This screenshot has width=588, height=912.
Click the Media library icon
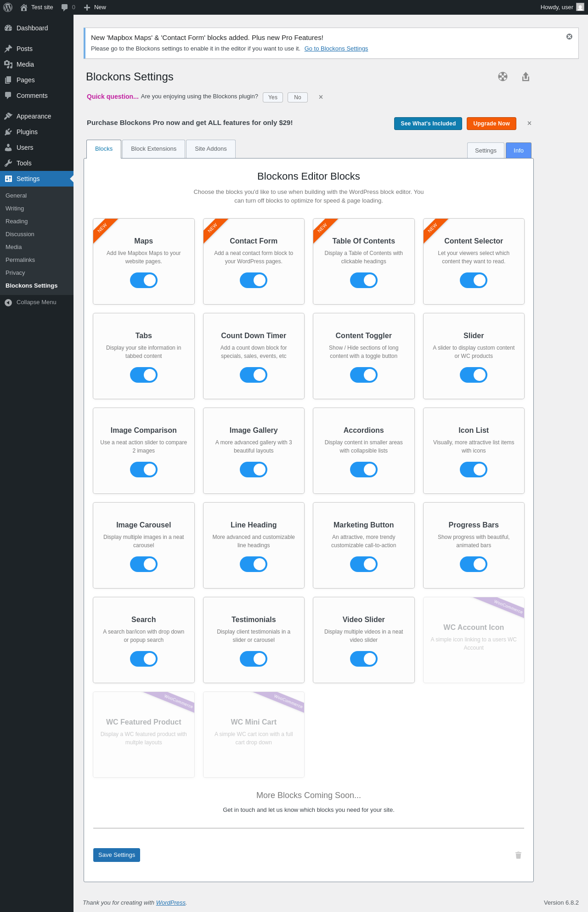click(x=8, y=64)
